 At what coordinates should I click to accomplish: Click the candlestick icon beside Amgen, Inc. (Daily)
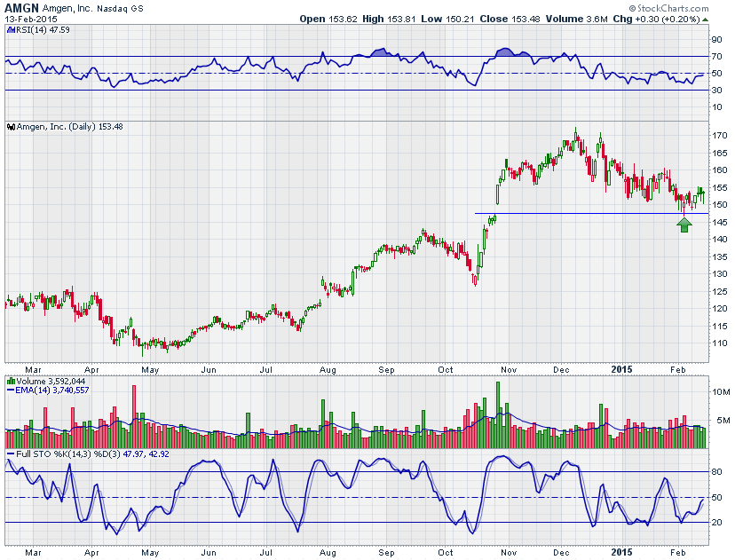(x=12, y=127)
